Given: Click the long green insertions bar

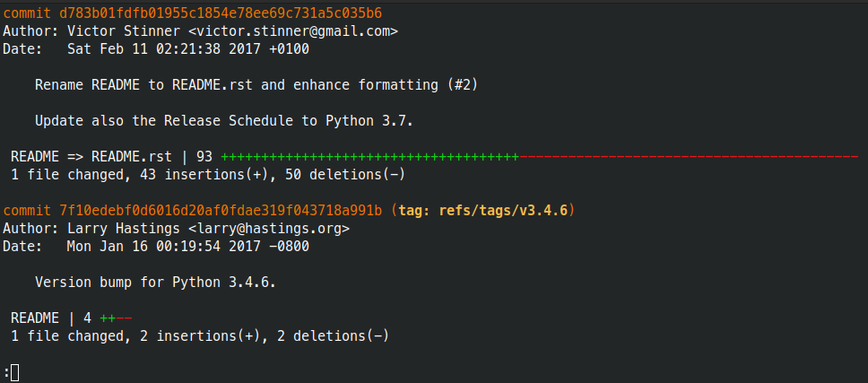Looking at the screenshot, I should [369, 156].
